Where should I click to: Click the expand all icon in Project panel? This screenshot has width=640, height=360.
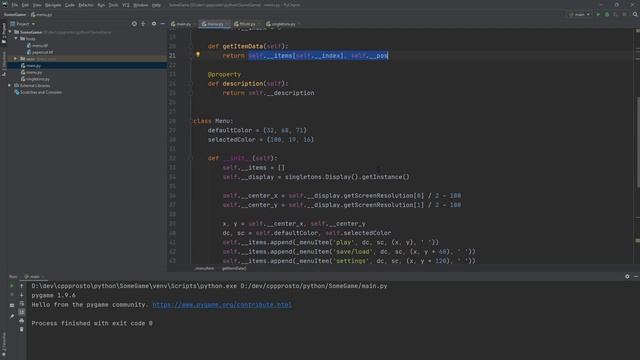(x=143, y=24)
